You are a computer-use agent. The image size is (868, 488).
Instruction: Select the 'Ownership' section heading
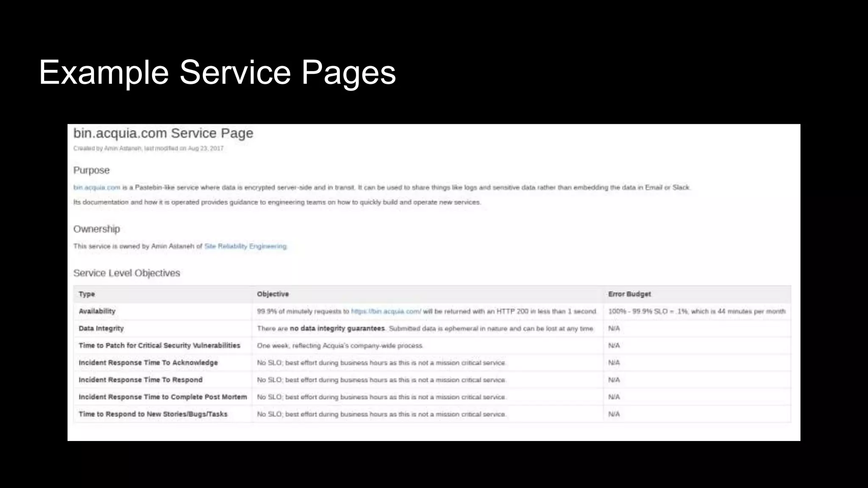tap(97, 229)
